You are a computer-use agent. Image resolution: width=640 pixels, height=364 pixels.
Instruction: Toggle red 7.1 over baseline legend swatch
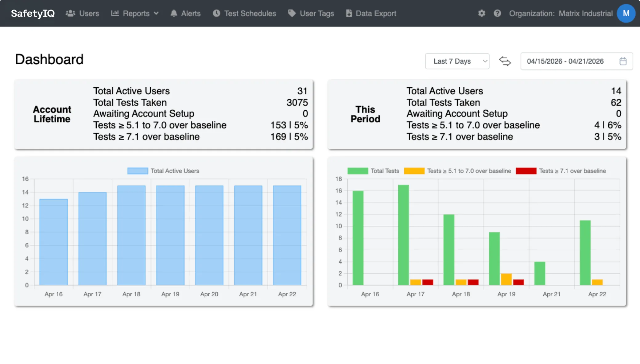point(526,171)
